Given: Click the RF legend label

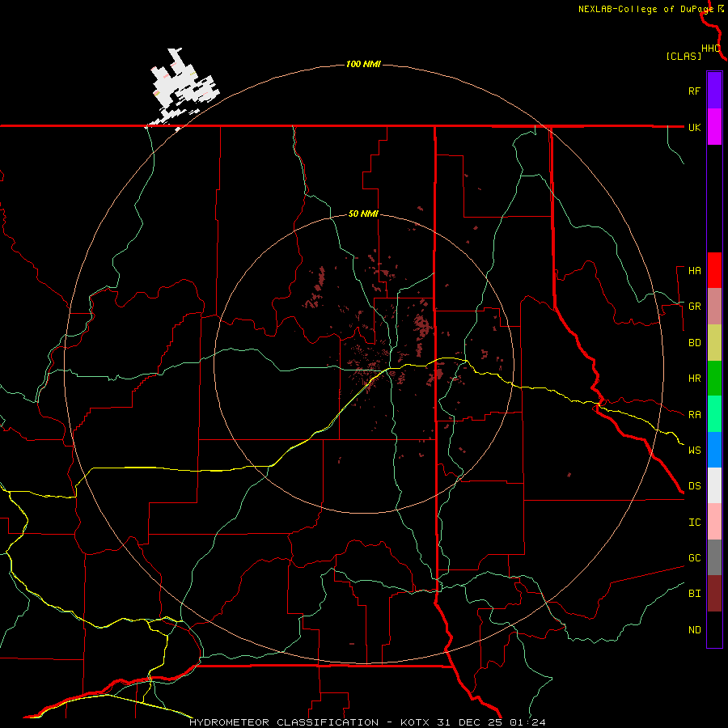Looking at the screenshot, I should (x=694, y=91).
